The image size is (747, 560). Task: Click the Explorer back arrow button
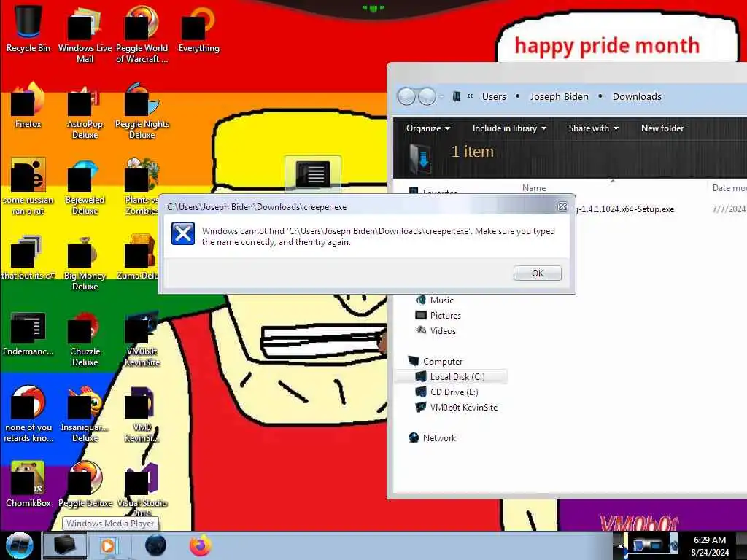(406, 97)
